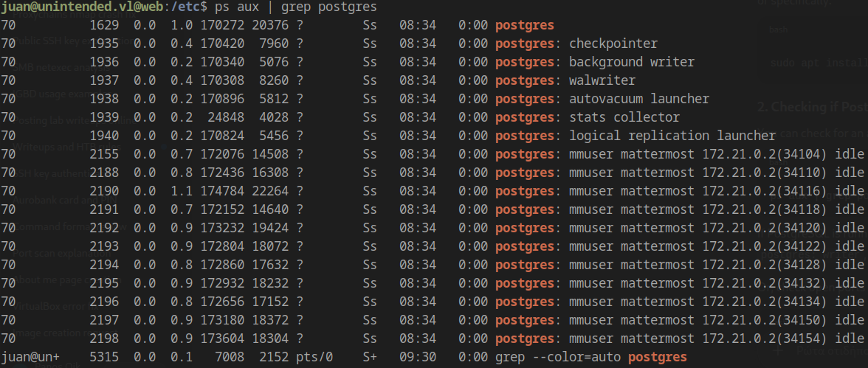Click the 'pts/0' terminal value
This screenshot has height=368, width=868.
314,357
